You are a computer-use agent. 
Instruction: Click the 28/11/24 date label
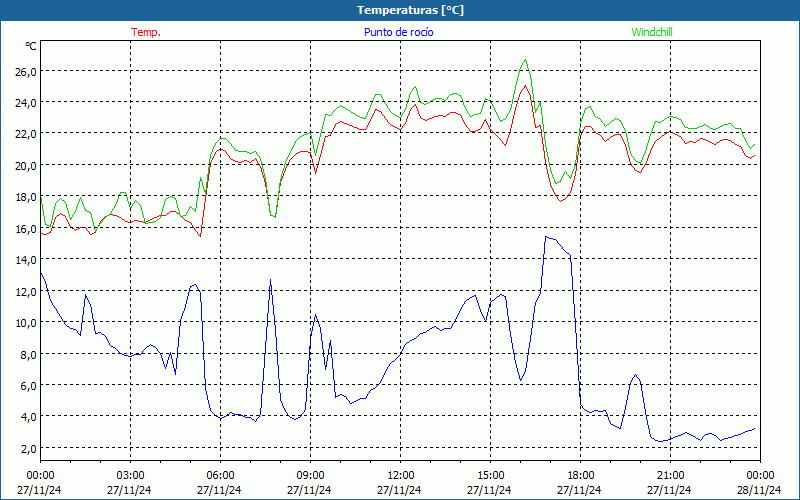point(759,490)
